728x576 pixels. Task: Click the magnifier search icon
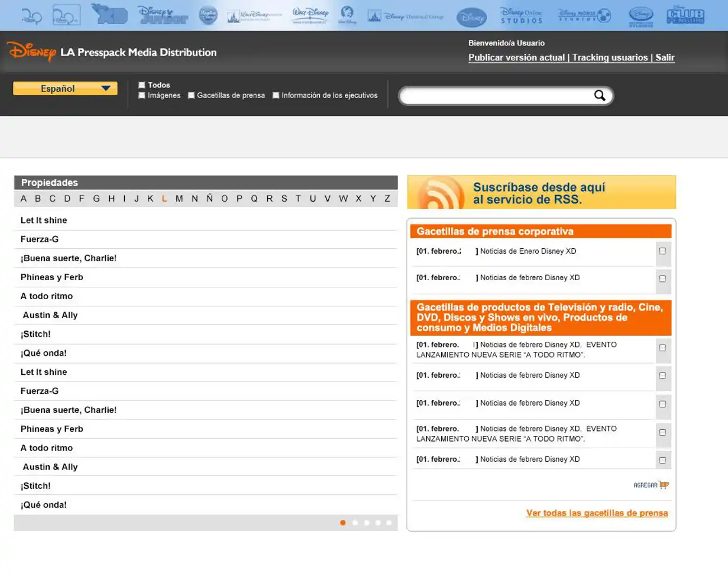(600, 96)
